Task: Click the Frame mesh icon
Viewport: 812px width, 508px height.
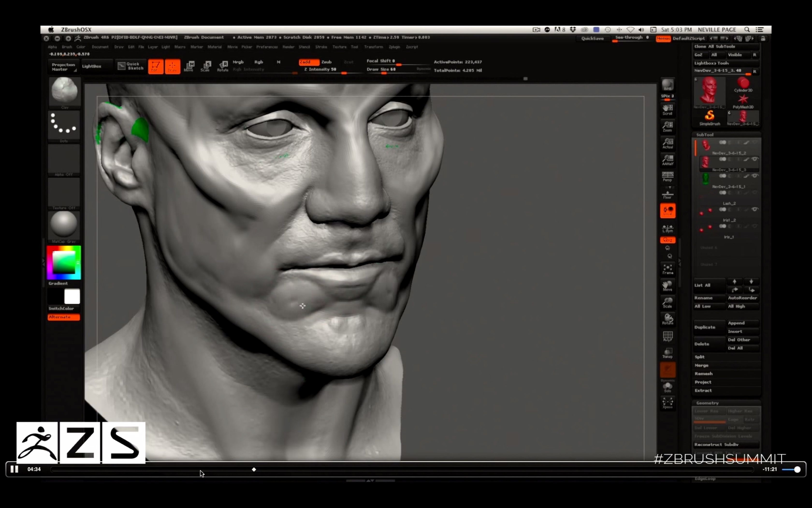Action: point(667,269)
